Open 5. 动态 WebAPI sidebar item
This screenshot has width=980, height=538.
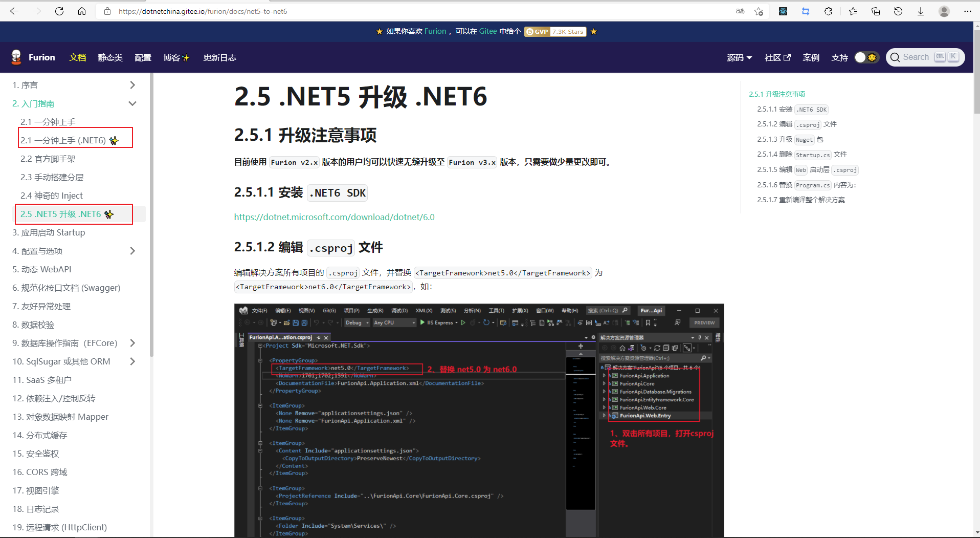pos(42,269)
